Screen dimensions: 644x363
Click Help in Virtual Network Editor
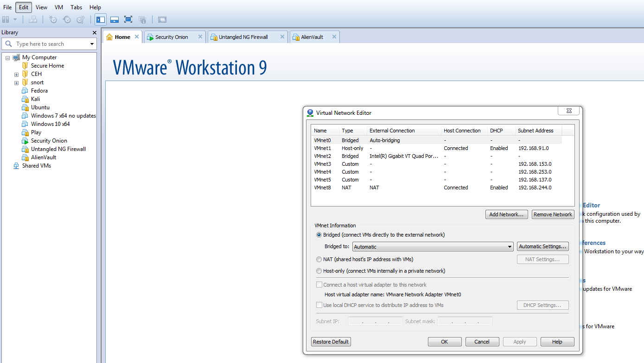pos(557,342)
